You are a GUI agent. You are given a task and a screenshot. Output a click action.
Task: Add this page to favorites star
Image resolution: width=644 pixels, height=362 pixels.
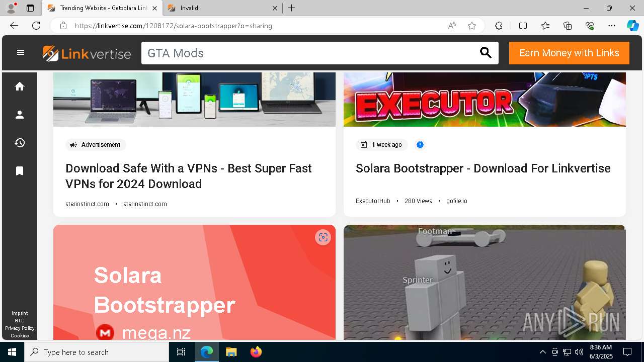coord(472,26)
